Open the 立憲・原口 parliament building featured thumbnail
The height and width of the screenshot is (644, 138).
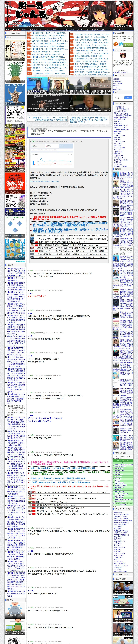(80, 86)
